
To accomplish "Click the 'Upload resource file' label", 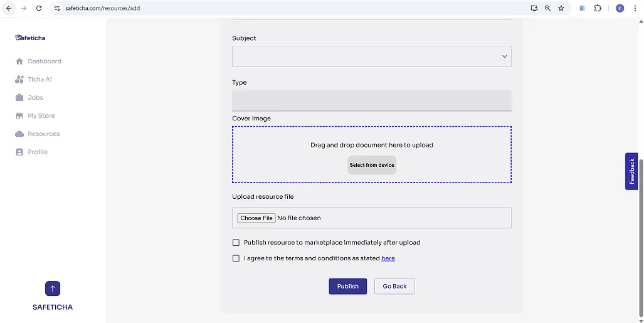I will click(263, 196).
